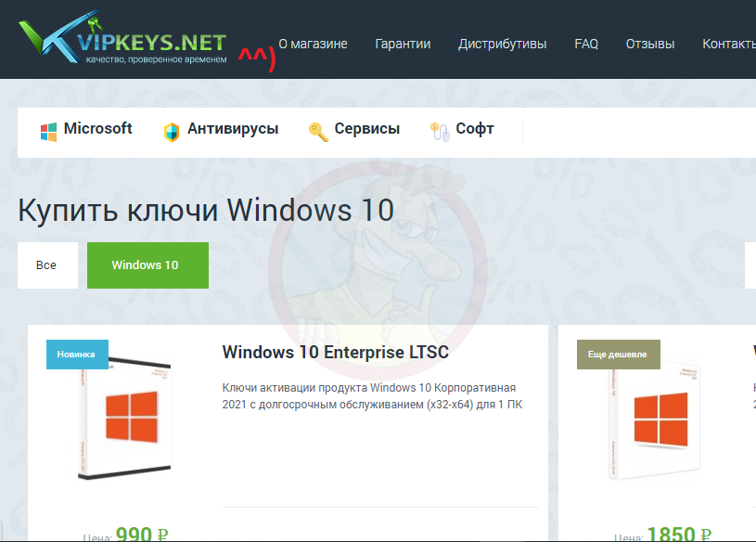The image size is (756, 542).
Task: Open the Сервисы category
Action: click(x=367, y=129)
